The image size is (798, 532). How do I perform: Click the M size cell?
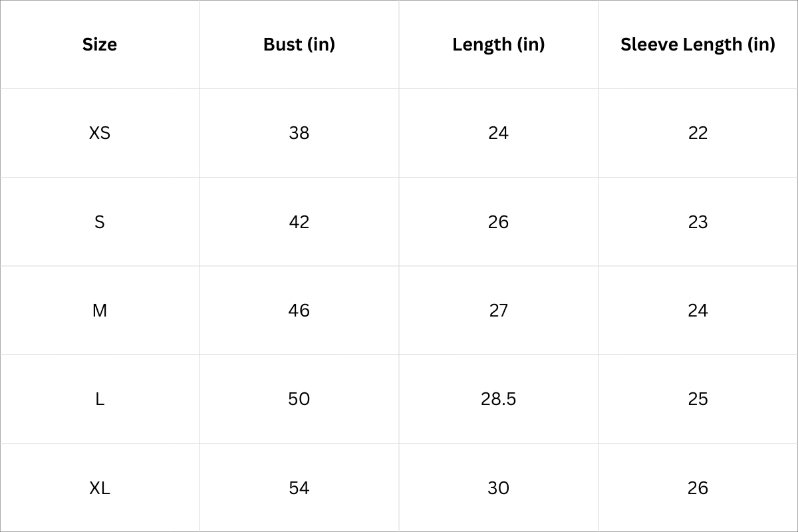point(100,311)
